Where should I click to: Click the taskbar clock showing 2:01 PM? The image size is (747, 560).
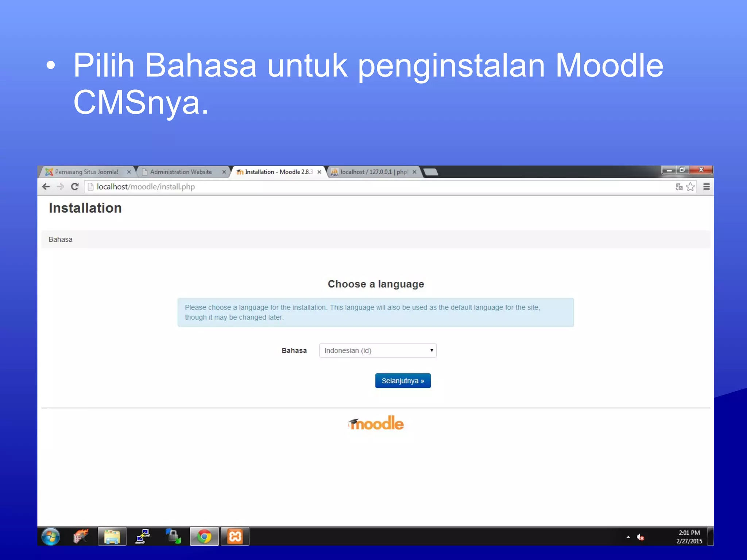[689, 537]
